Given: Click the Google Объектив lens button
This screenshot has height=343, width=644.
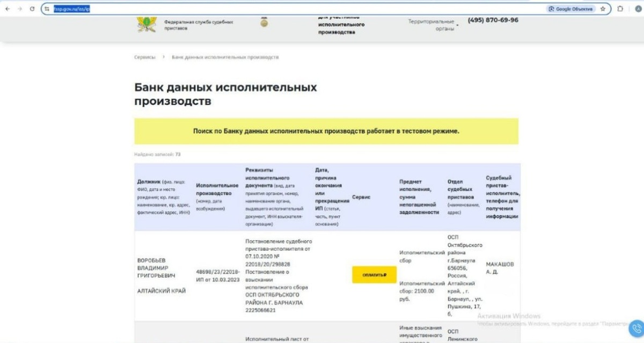Looking at the screenshot, I should pyautogui.click(x=570, y=9).
